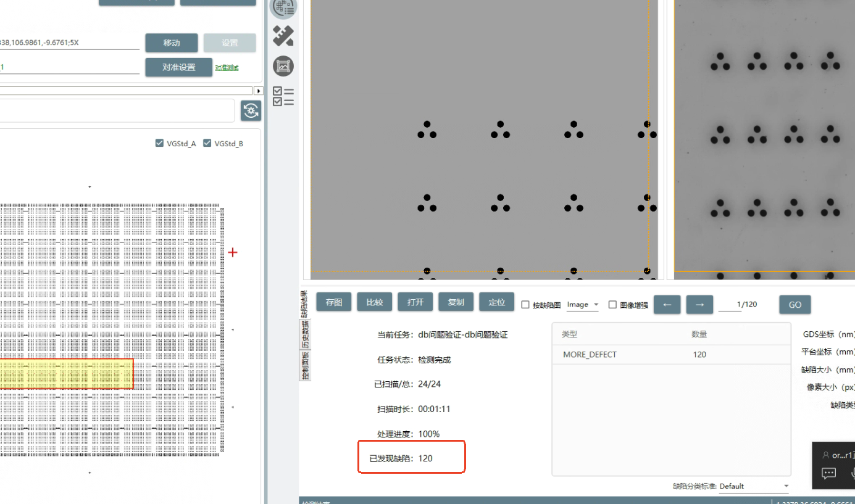This screenshot has height=504, width=855.
Task: Click the 已发现缺陷: 120 value
Action: (425, 458)
